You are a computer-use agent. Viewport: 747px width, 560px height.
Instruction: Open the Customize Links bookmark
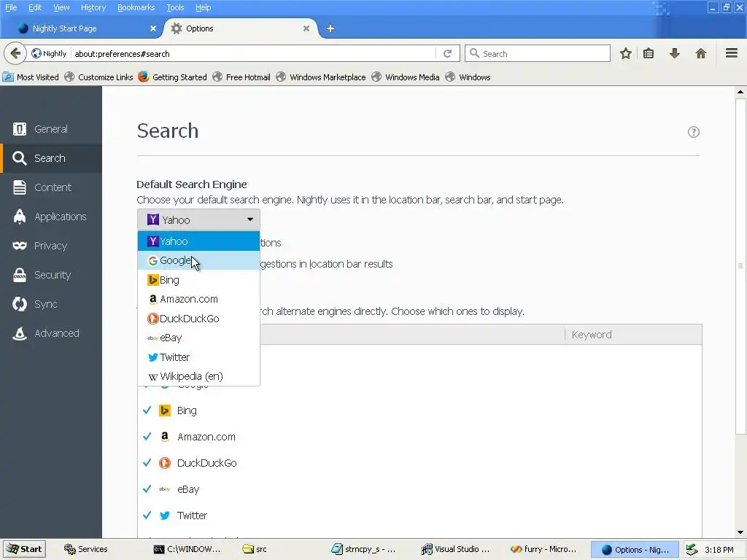(x=99, y=77)
